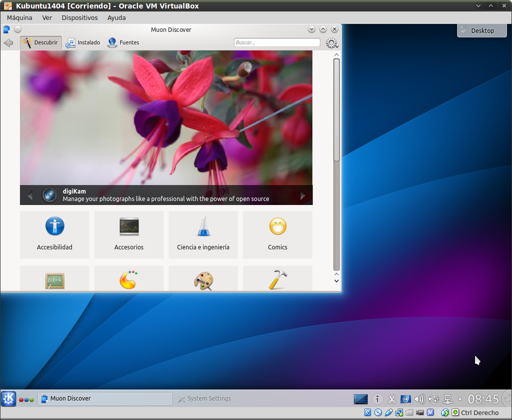
Task: Click the volume speaker tray icon
Action: tap(419, 399)
